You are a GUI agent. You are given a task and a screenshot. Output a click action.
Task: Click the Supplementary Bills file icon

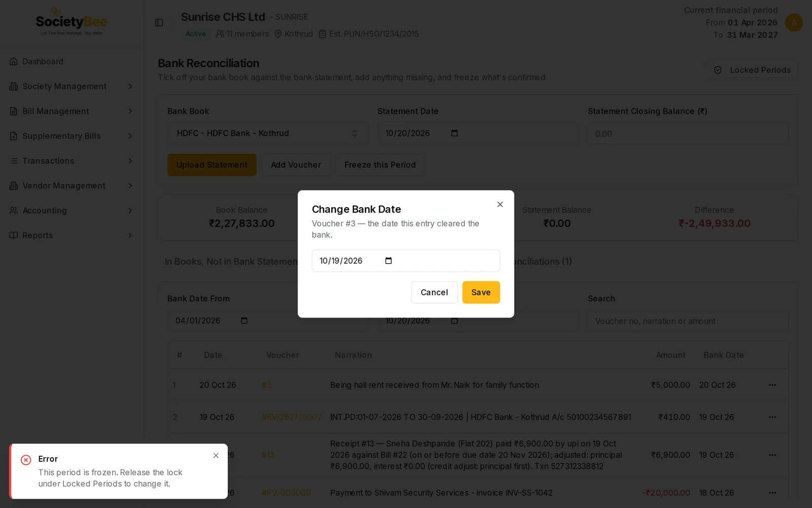[x=14, y=136]
